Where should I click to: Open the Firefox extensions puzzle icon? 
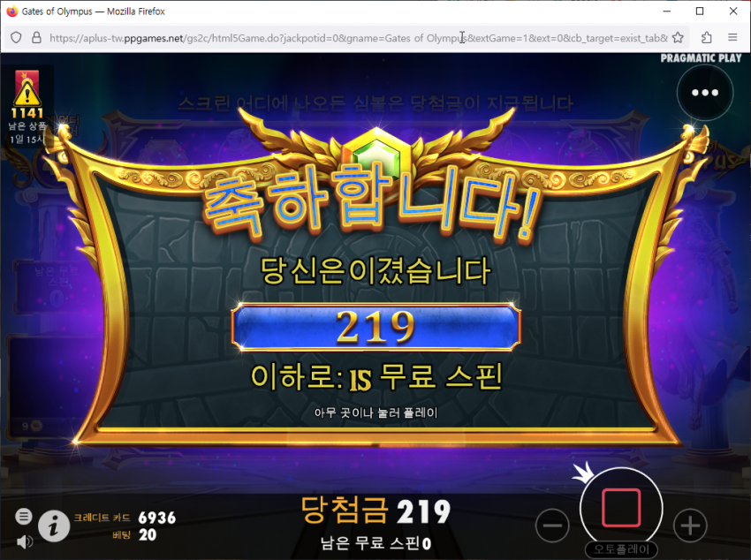pyautogui.click(x=707, y=37)
